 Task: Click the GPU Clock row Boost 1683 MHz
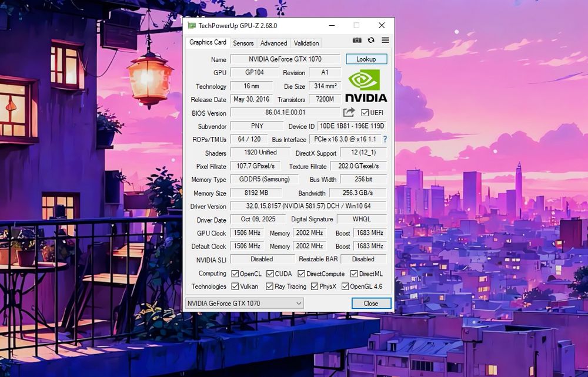[x=370, y=233]
